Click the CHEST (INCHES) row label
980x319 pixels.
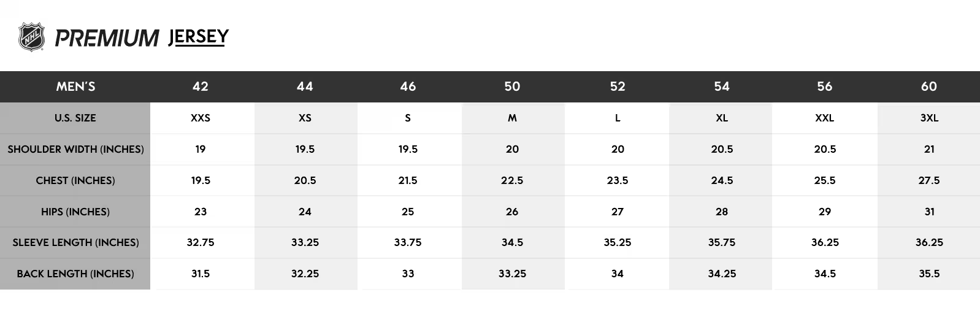75,180
